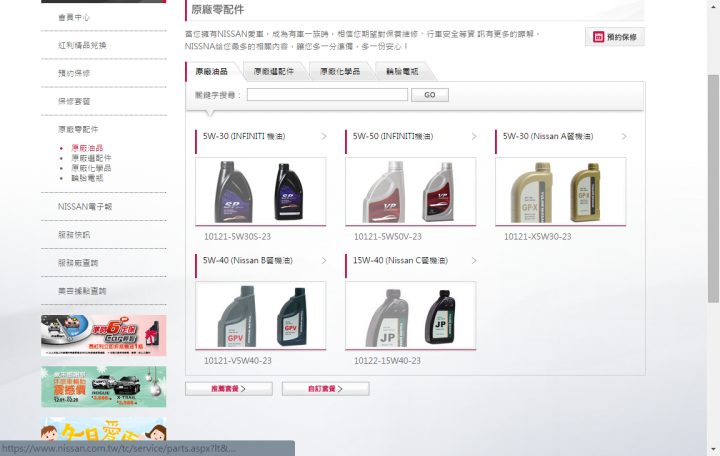This screenshot has width=720, height=456.
Task: Select 原廠油品 sidebar sub-item
Action: point(87,148)
